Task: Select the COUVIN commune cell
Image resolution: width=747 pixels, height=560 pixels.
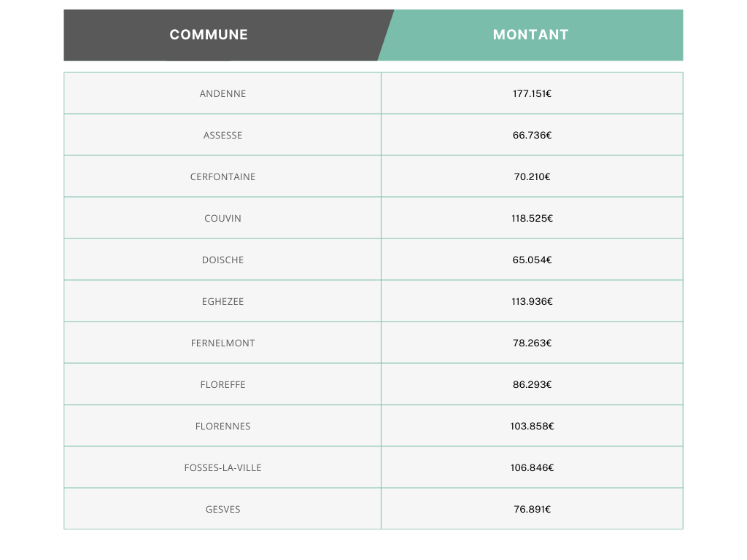Action: click(222, 219)
